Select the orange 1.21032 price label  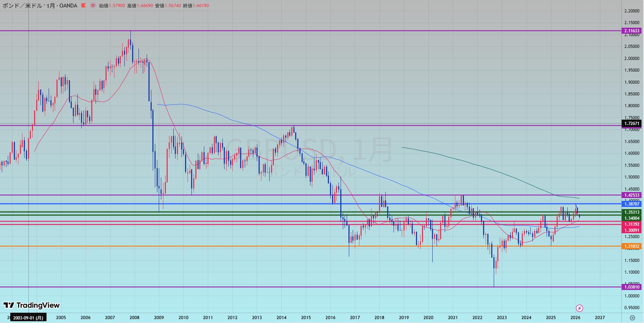click(632, 246)
